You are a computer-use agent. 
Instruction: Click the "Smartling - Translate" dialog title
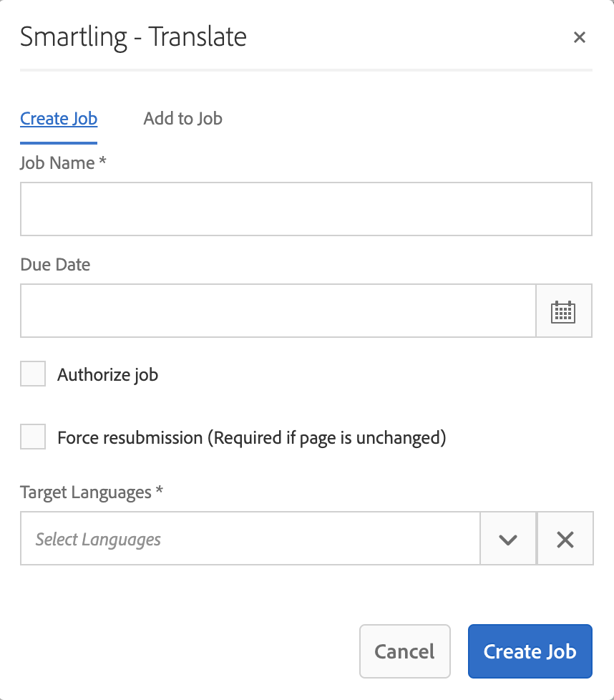click(133, 37)
